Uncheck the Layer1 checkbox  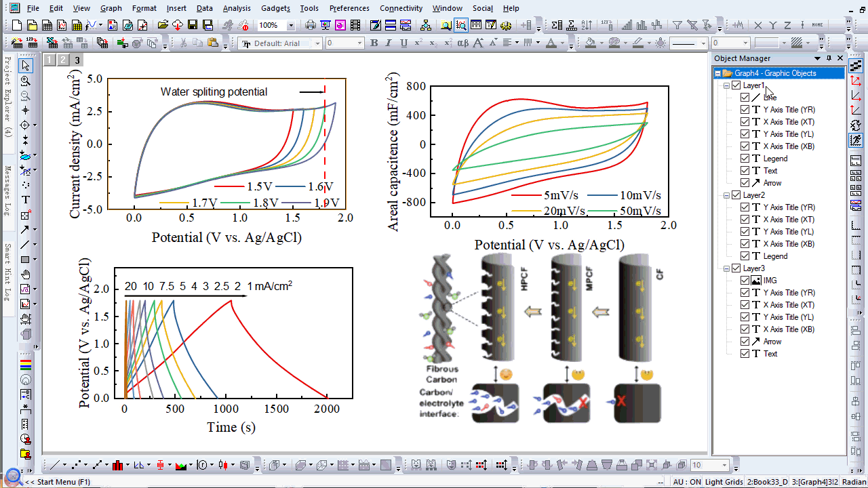coord(736,85)
